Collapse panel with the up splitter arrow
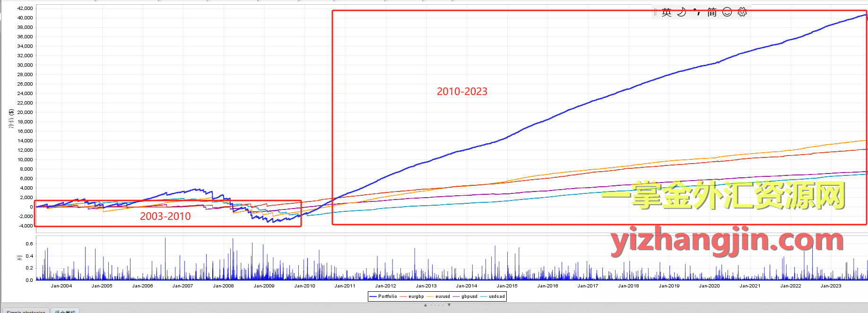Screen dimensions: 868x313 (425, 305)
